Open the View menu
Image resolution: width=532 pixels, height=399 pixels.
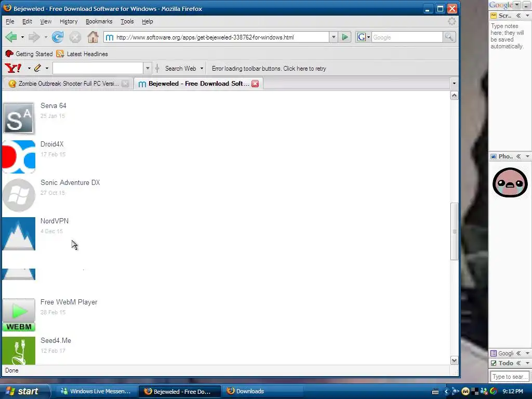tap(46, 21)
